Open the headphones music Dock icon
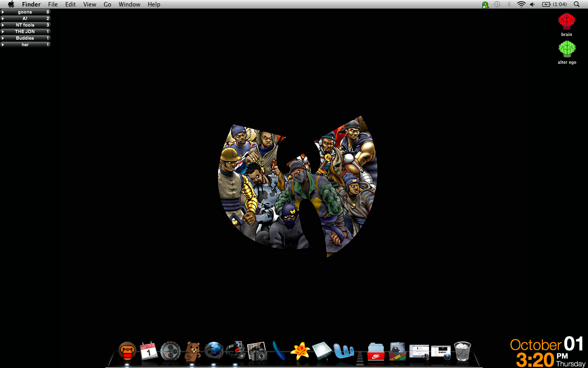588x368 pixels. coord(236,351)
